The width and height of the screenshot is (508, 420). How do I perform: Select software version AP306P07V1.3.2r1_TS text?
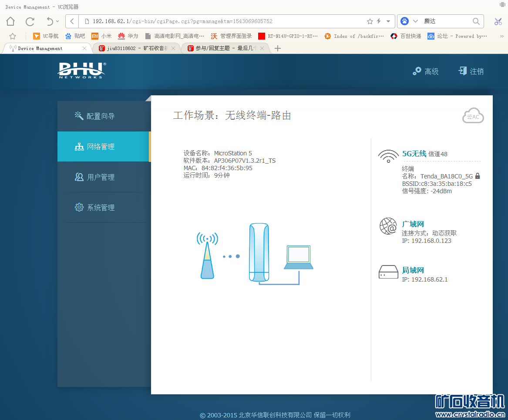245,161
